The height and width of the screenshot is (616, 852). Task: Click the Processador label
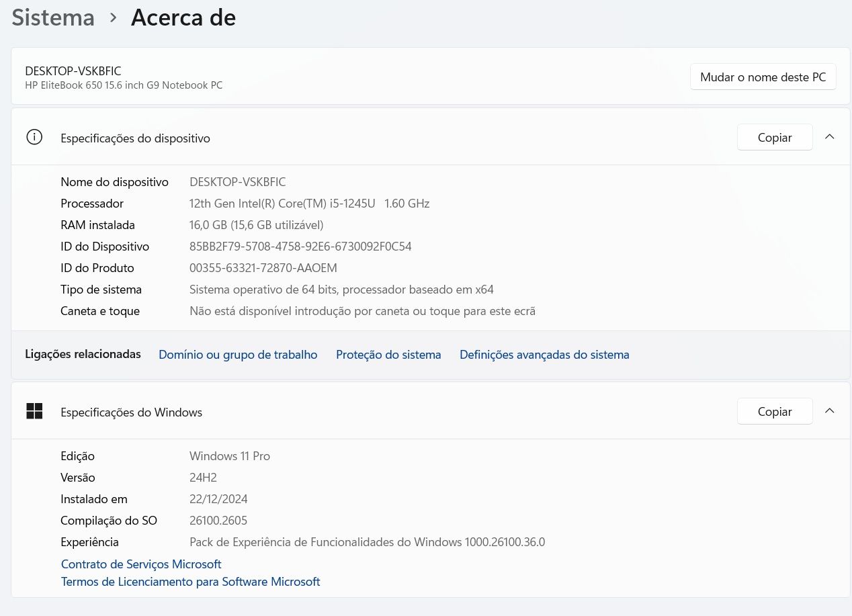92,204
